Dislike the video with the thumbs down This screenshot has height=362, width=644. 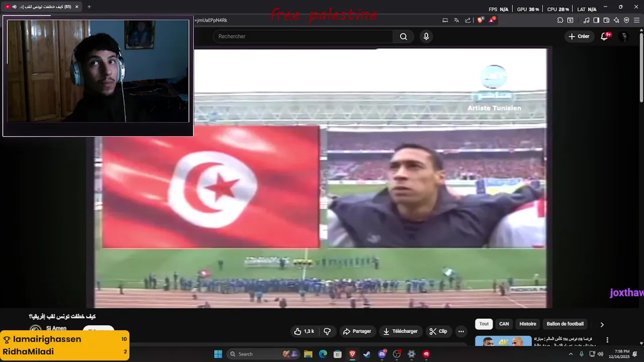(328, 331)
